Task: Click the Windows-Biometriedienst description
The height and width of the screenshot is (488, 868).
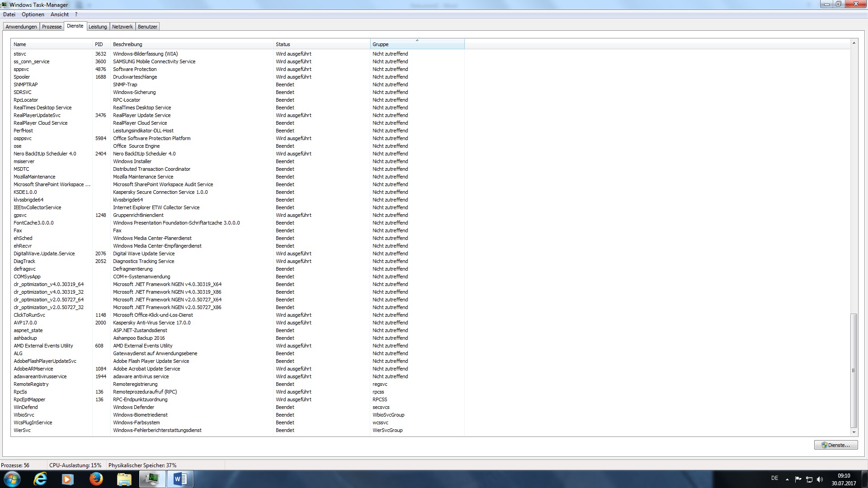Action: 140,415
